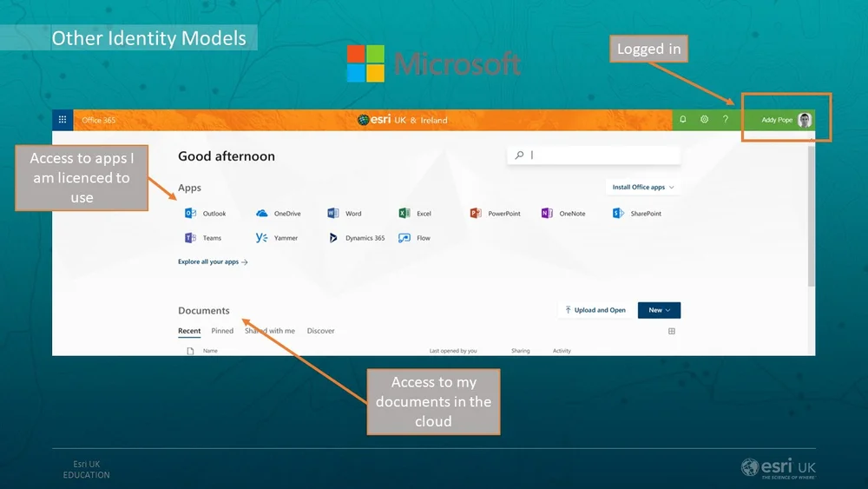Select the Recent documents tab
The width and height of the screenshot is (868, 489).
[189, 331]
